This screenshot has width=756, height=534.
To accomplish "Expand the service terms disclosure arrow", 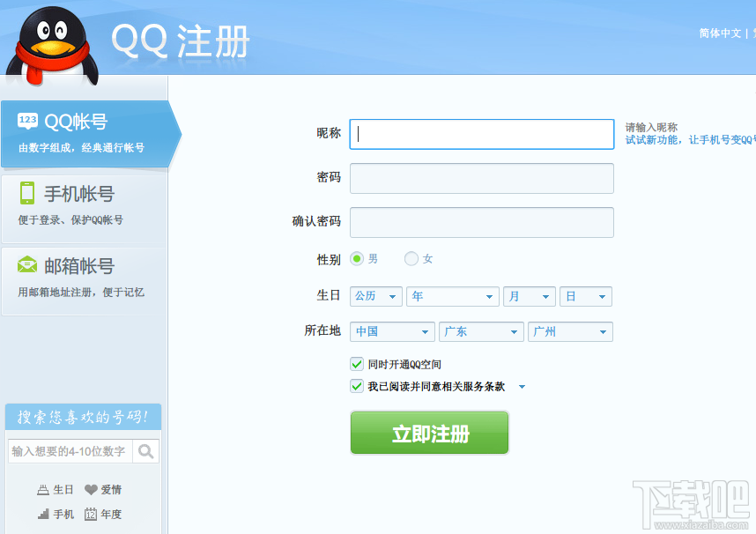I will [521, 386].
